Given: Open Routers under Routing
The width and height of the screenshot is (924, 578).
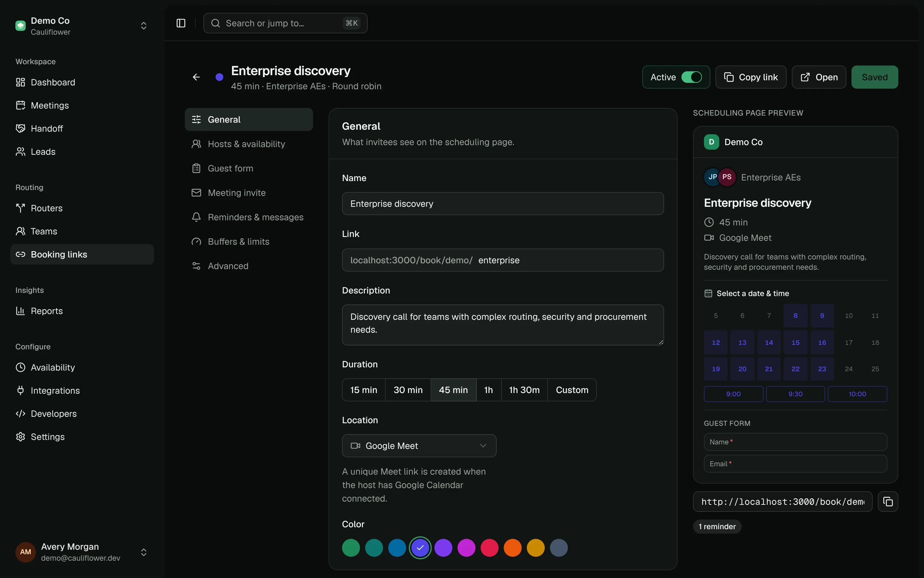Looking at the screenshot, I should tap(82, 208).
